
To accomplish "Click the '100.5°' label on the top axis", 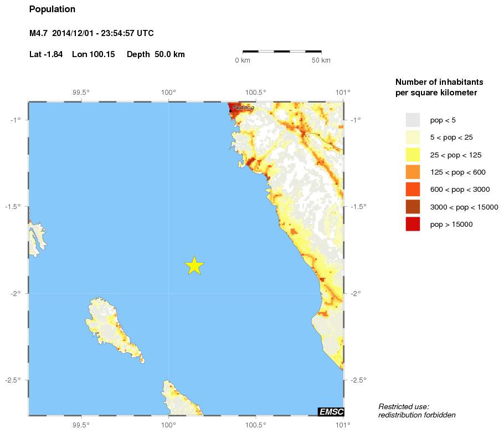I will pyautogui.click(x=255, y=93).
